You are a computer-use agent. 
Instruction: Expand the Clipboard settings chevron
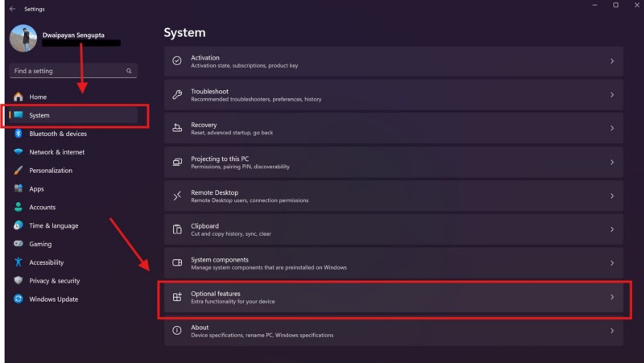(x=612, y=229)
